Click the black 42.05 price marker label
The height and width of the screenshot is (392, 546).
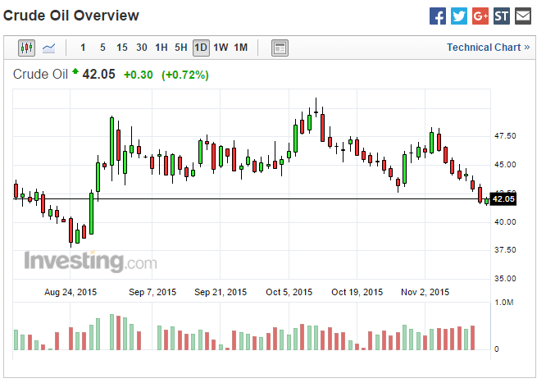tap(503, 199)
